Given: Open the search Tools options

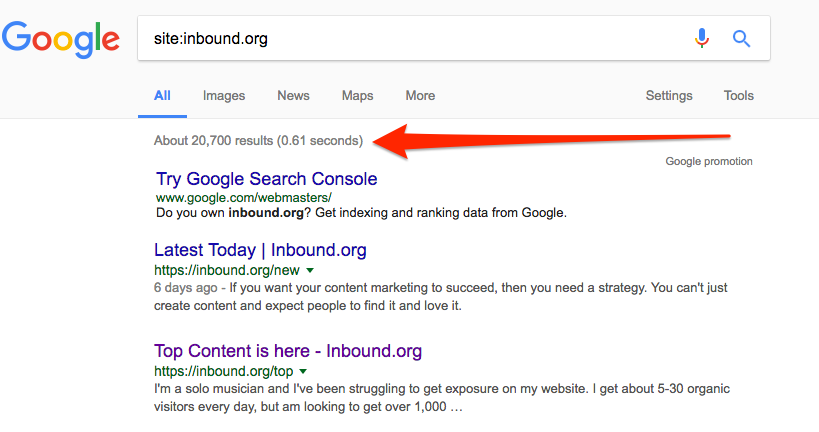Looking at the screenshot, I should pyautogui.click(x=739, y=96).
